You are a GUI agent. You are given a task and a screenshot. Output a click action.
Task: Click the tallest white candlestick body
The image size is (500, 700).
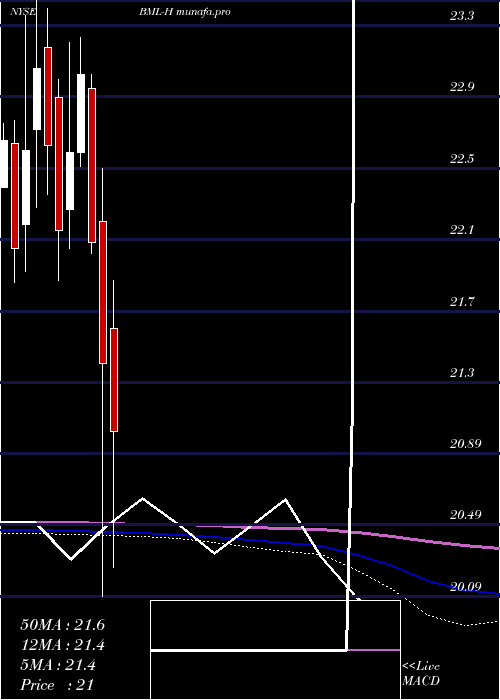[x=81, y=113]
